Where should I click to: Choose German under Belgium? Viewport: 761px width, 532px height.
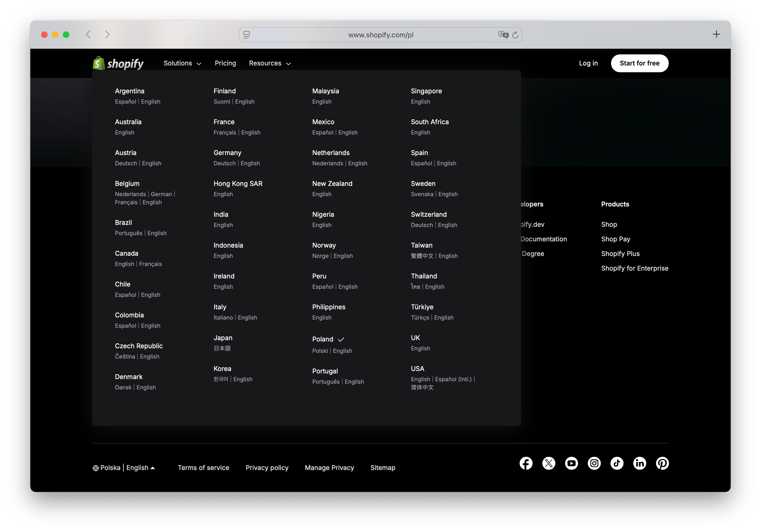tap(161, 194)
